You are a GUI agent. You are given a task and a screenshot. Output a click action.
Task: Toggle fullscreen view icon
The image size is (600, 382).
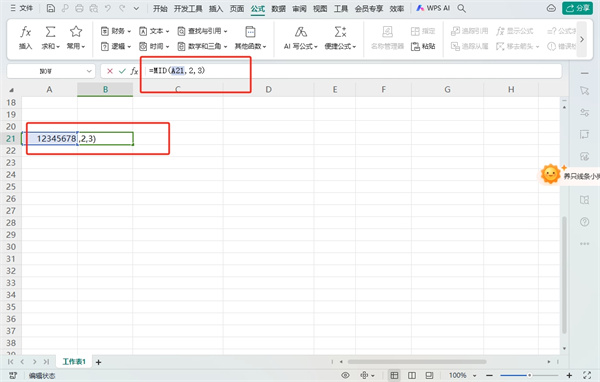[x=587, y=375]
